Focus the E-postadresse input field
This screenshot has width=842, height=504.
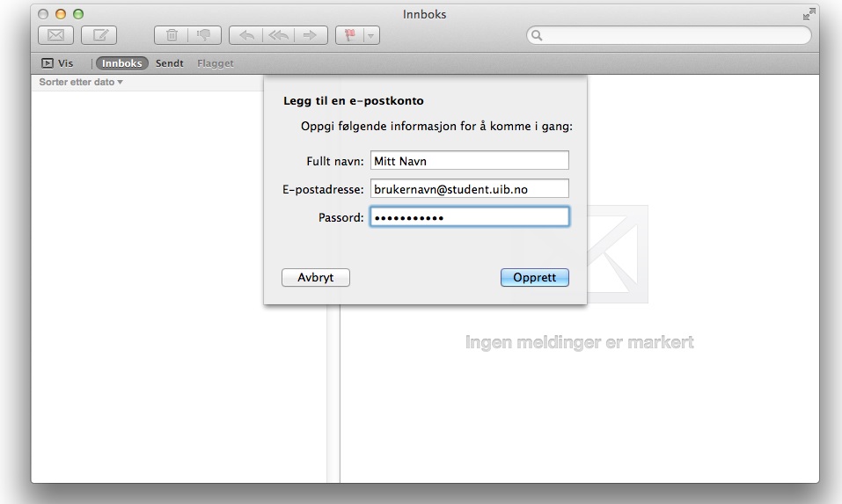469,188
